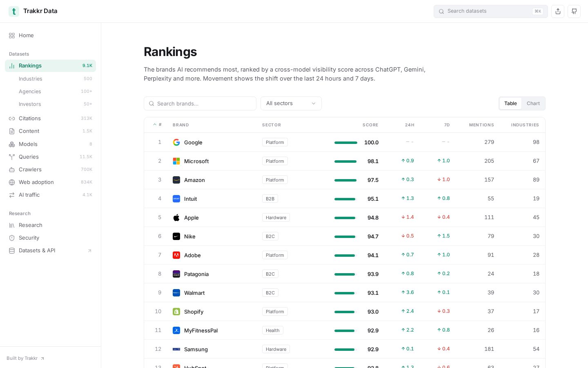The height and width of the screenshot is (368, 588).
Task: Click the Home grid icon in the sidebar
Action: [12, 36]
